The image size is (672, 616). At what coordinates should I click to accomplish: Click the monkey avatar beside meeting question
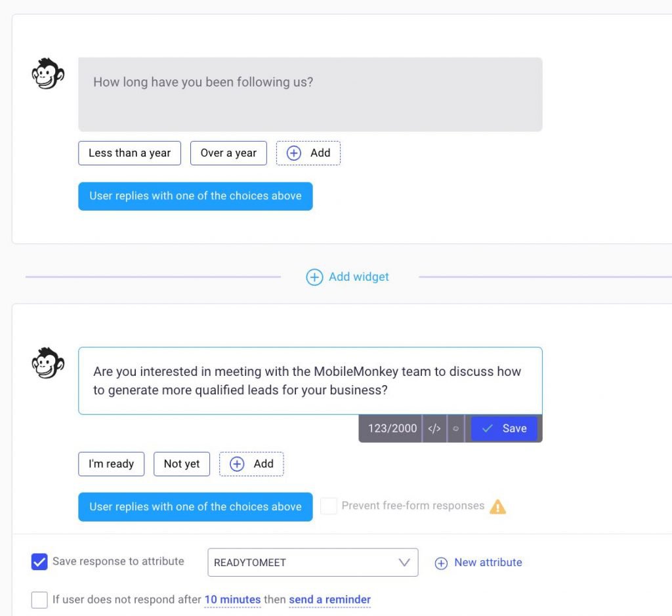(x=48, y=363)
